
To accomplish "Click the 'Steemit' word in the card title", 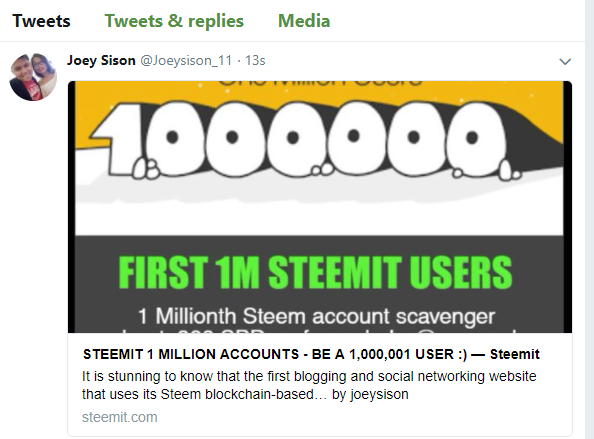I will (514, 354).
